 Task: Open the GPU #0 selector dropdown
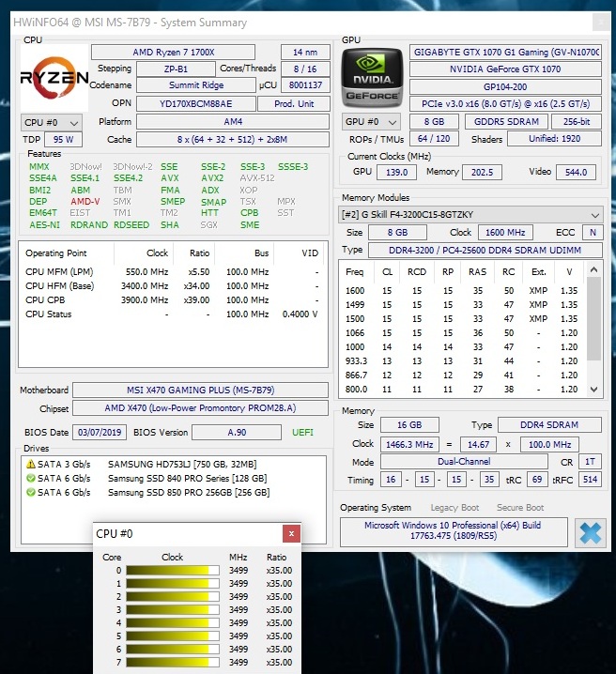click(x=372, y=122)
